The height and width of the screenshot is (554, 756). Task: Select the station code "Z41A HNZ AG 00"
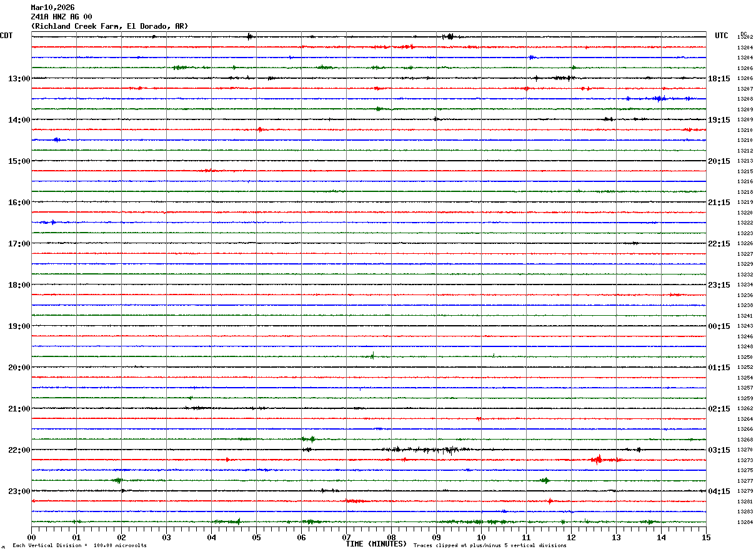tap(61, 17)
